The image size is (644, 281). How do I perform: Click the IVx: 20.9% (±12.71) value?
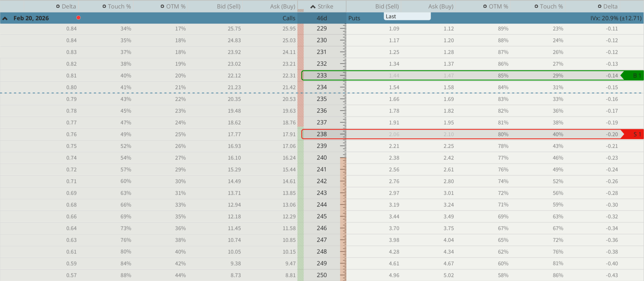616,18
